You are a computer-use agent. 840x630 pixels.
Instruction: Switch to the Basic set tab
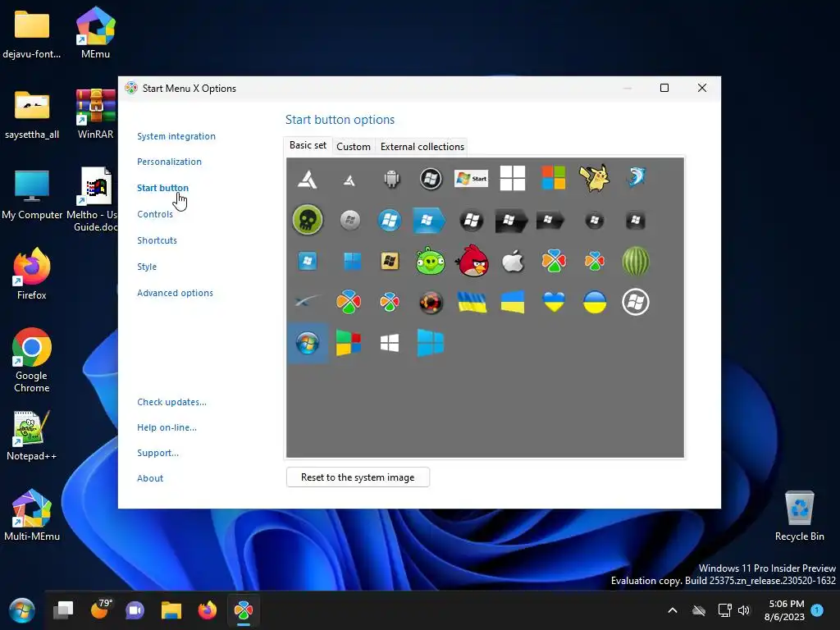coord(308,145)
